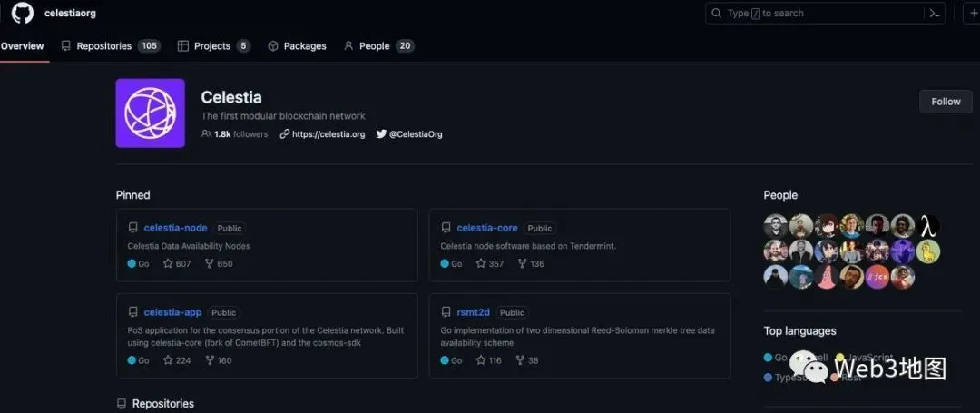The width and height of the screenshot is (980, 413).
Task: View the 224 stars of celestia-app
Action: [x=177, y=360]
